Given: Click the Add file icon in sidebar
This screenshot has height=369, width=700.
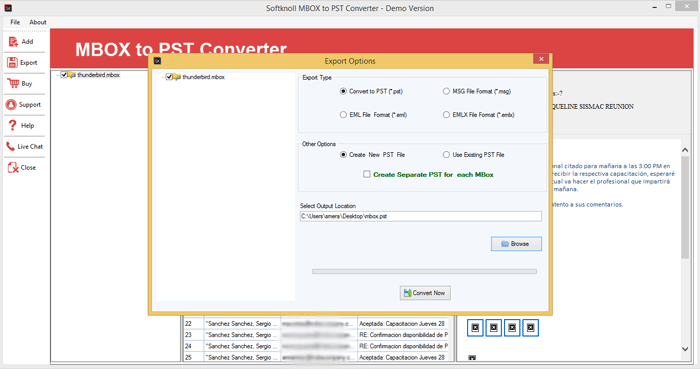Looking at the screenshot, I should (13, 41).
